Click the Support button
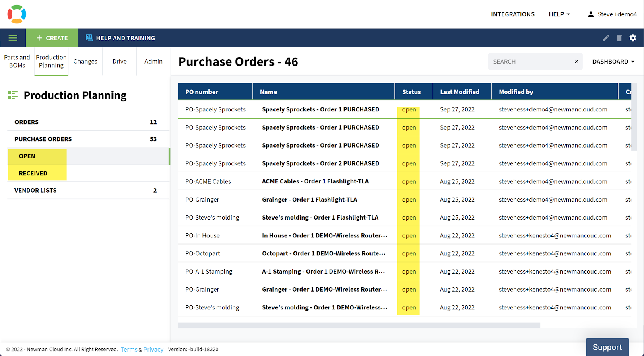Viewport: 644px width, 356px height. 607,347
